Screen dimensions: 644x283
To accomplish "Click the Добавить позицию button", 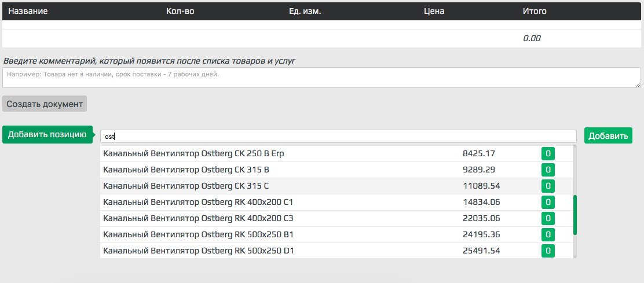I will [x=47, y=134].
